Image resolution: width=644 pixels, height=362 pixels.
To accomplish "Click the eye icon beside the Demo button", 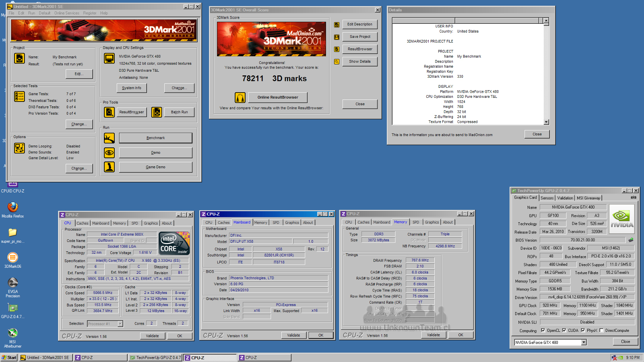I will pos(109,153).
